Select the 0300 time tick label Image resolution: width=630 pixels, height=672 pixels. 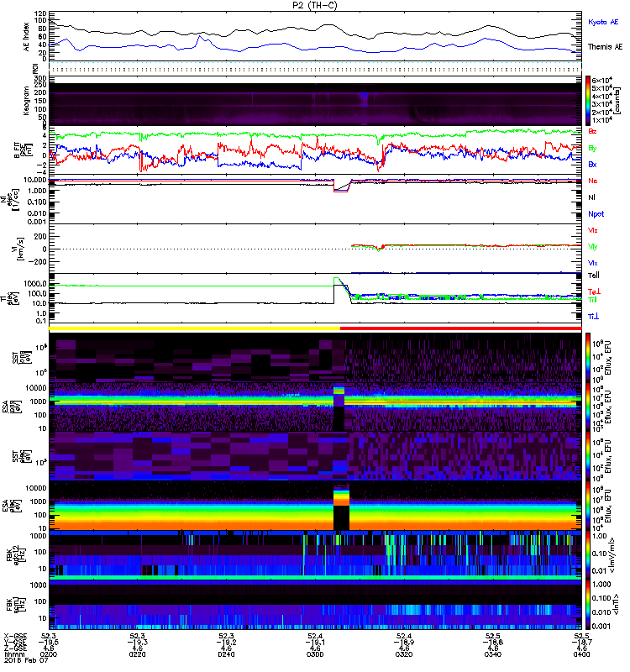[315, 654]
